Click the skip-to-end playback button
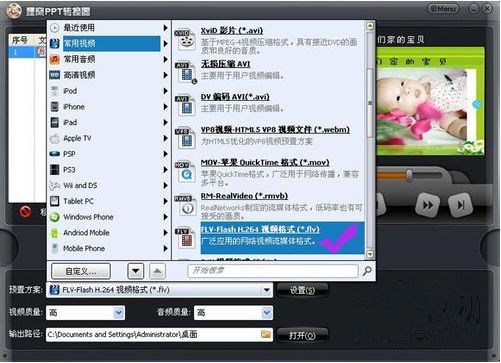This screenshot has width=501, height=363. [461, 205]
